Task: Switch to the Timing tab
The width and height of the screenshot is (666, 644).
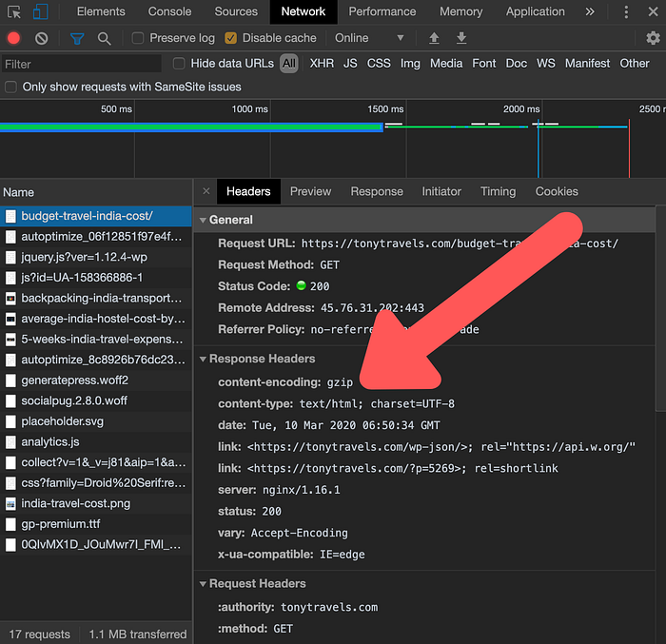Action: tap(498, 191)
